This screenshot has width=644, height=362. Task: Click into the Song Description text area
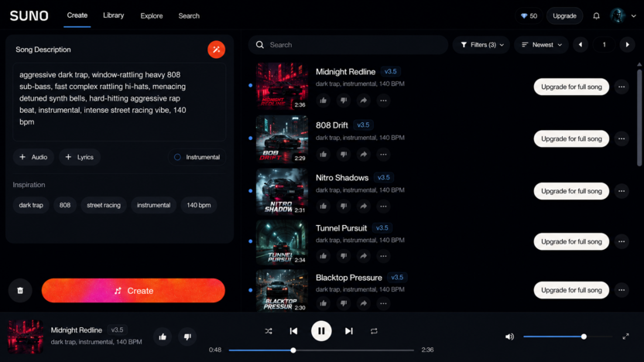119,102
